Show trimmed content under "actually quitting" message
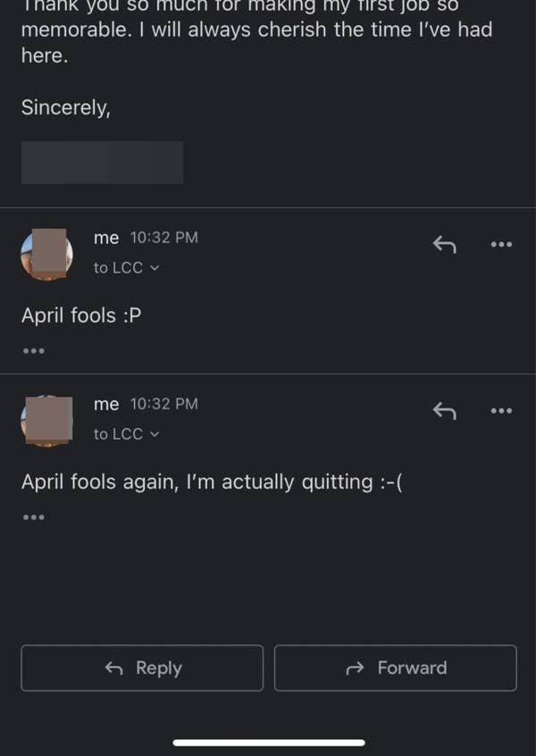 click(33, 517)
